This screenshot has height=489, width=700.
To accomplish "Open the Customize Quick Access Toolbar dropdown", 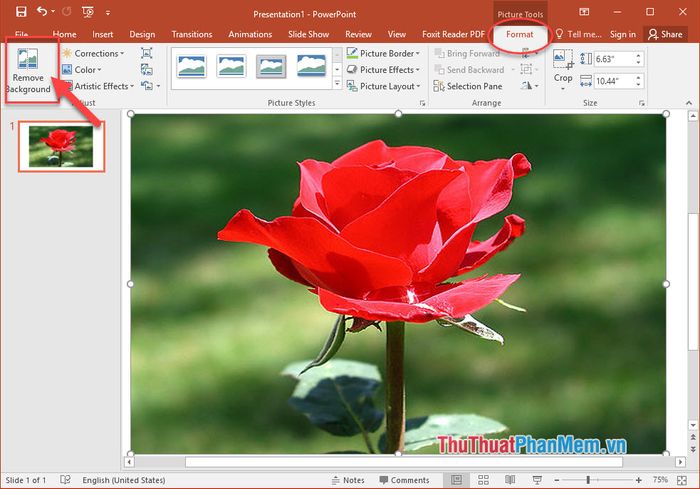I will (x=108, y=13).
